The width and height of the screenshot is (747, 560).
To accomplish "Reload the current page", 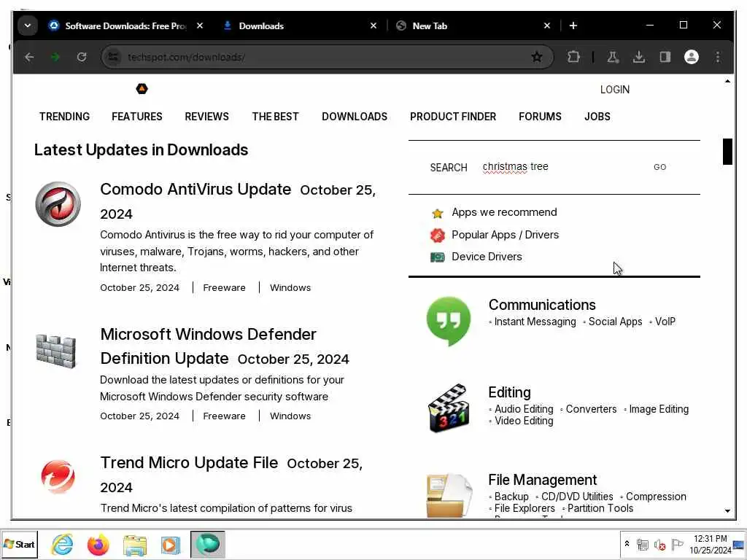I will [x=82, y=57].
